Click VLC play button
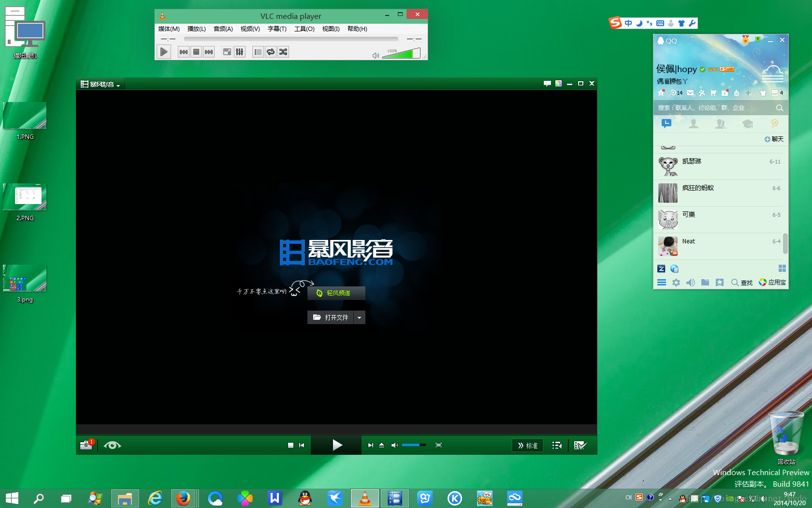 164,52
